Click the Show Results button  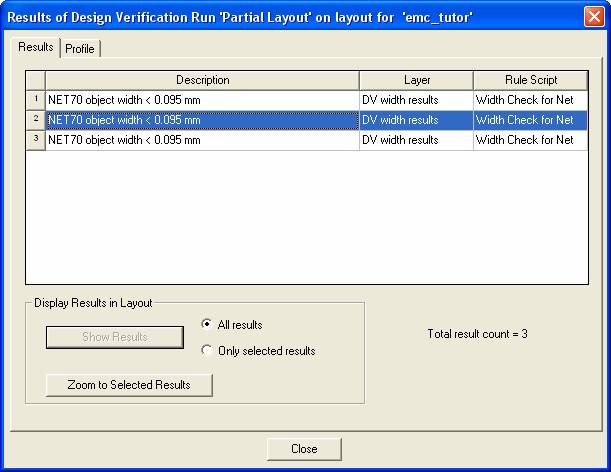pyautogui.click(x=115, y=337)
